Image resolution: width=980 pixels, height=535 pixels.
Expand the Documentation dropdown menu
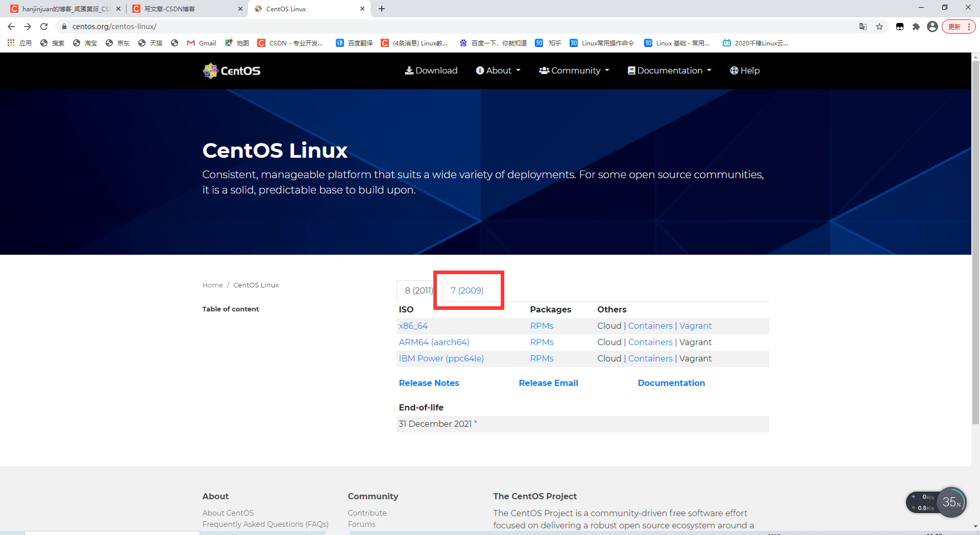point(670,70)
